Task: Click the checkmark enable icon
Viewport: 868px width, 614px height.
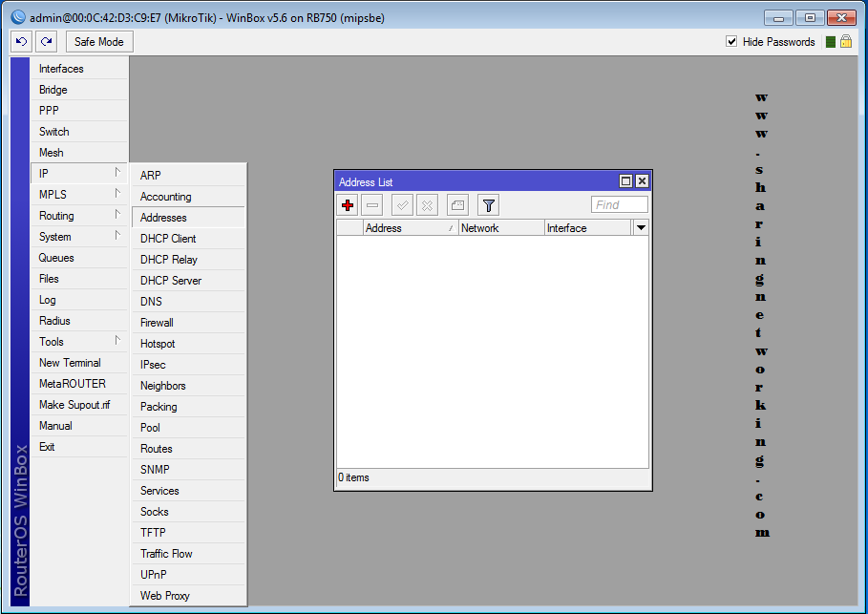Action: [x=402, y=205]
